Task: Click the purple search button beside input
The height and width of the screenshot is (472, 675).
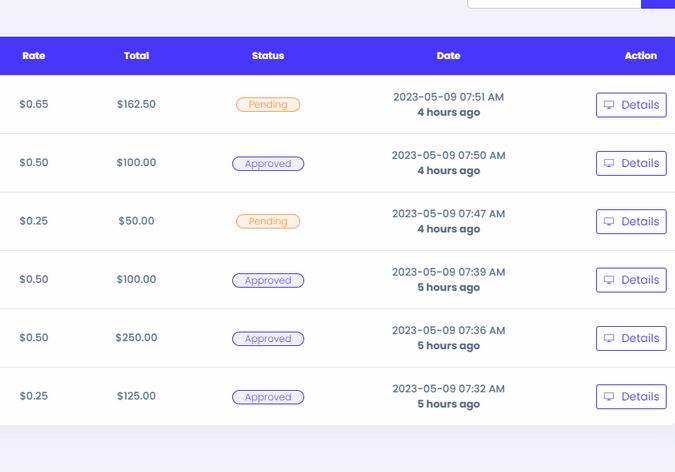Action: click(x=658, y=3)
